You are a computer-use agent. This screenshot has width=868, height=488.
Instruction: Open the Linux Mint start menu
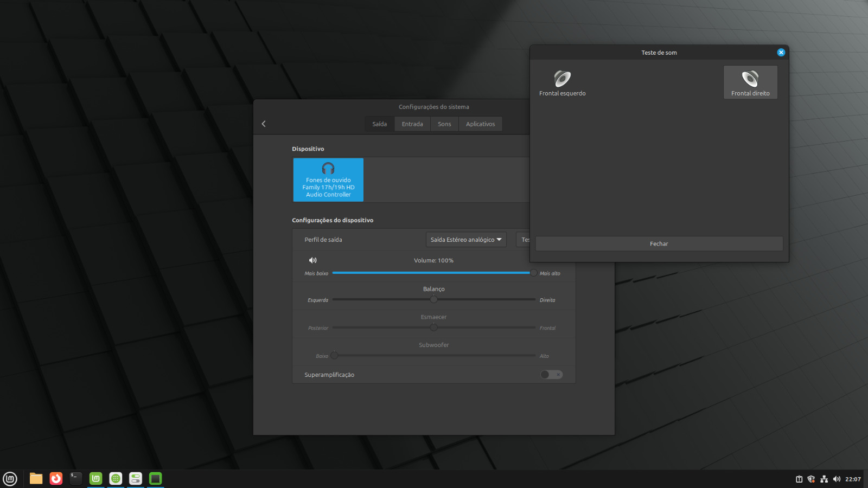[x=10, y=479]
